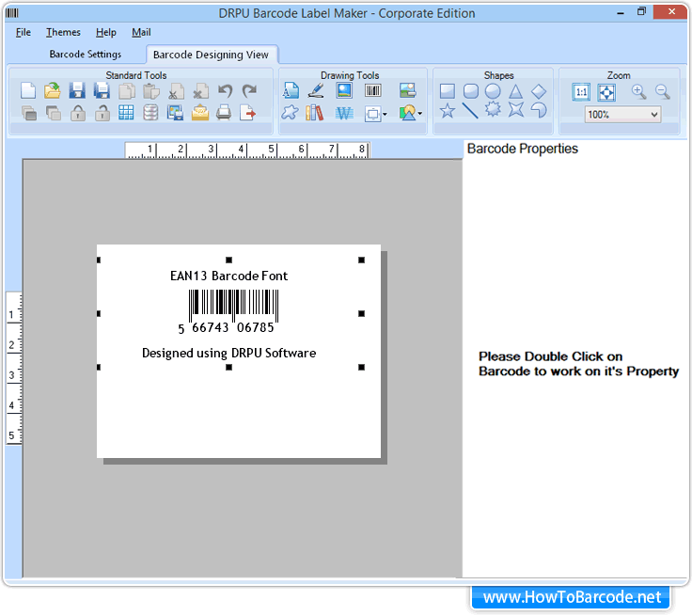Draw a diamond shape
692x616 pixels.
pos(539,92)
